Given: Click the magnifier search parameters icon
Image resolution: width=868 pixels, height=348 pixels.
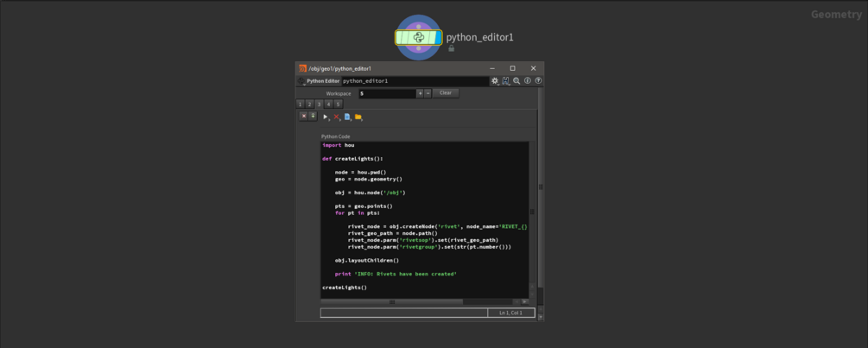Looking at the screenshot, I should (x=516, y=81).
